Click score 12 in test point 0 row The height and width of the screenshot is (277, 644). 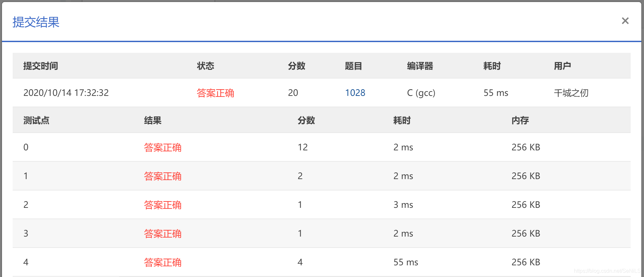(x=303, y=147)
